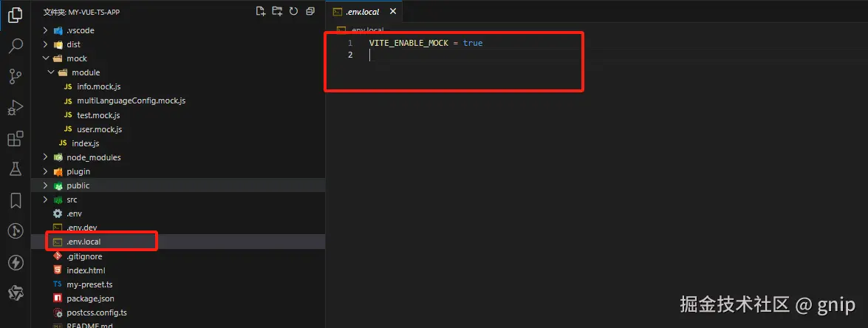The width and height of the screenshot is (868, 328).
Task: Select .env.local in file tree
Action: pos(178,242)
